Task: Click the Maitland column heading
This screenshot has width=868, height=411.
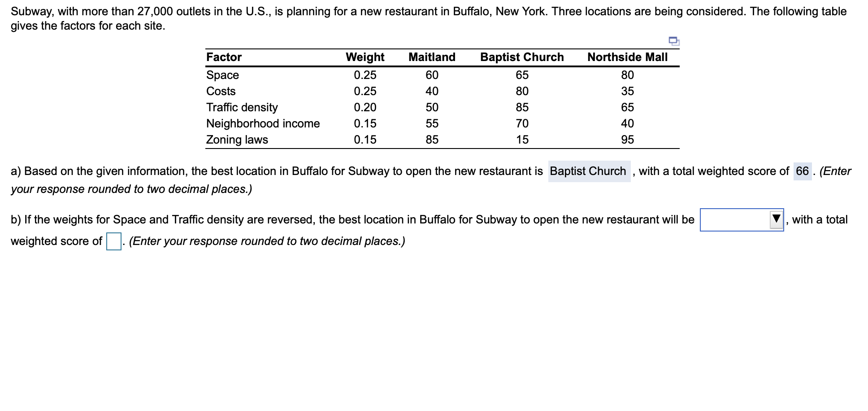Action: point(431,57)
